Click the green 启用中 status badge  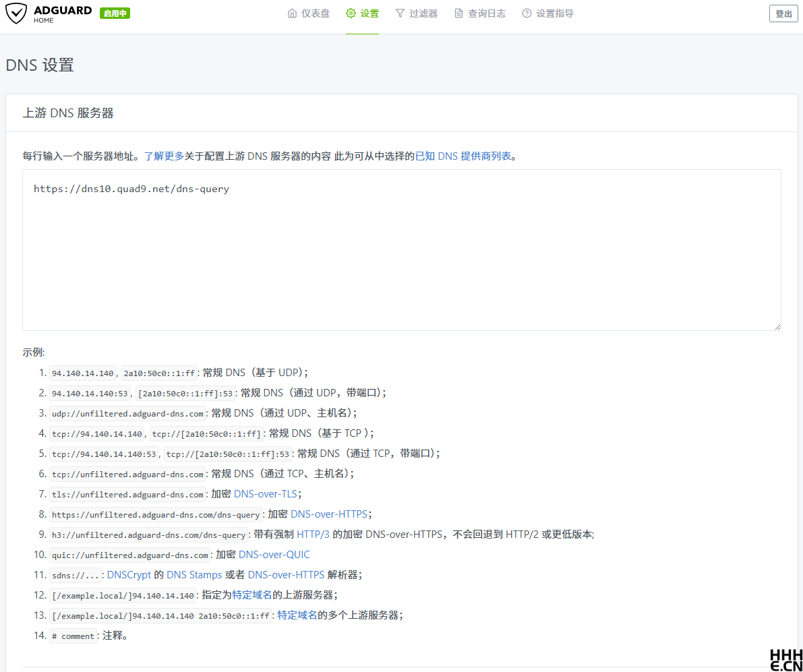pos(115,13)
